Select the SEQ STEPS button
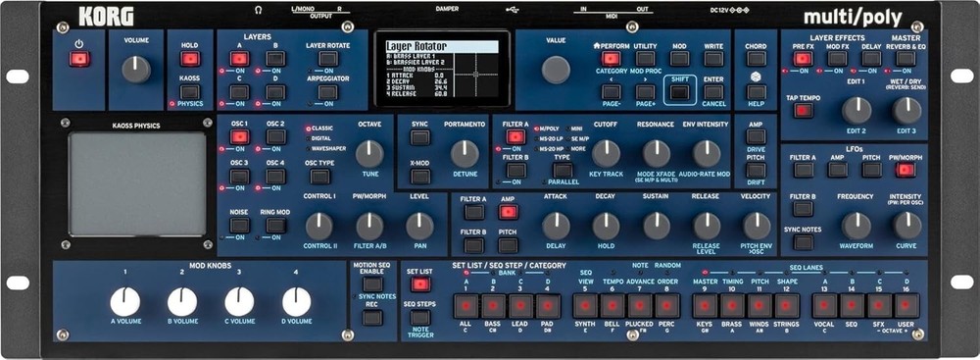Viewport: 980px width, 360px height. pyautogui.click(x=420, y=318)
